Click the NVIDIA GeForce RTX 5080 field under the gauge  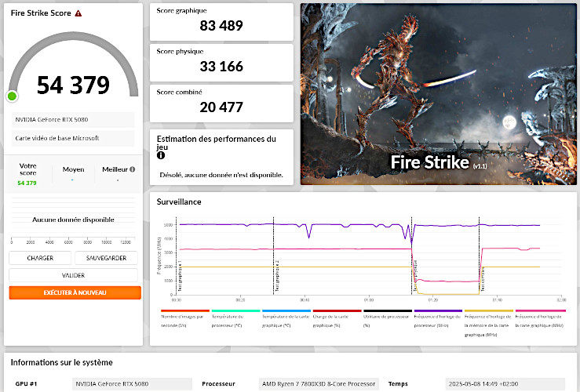(73, 120)
